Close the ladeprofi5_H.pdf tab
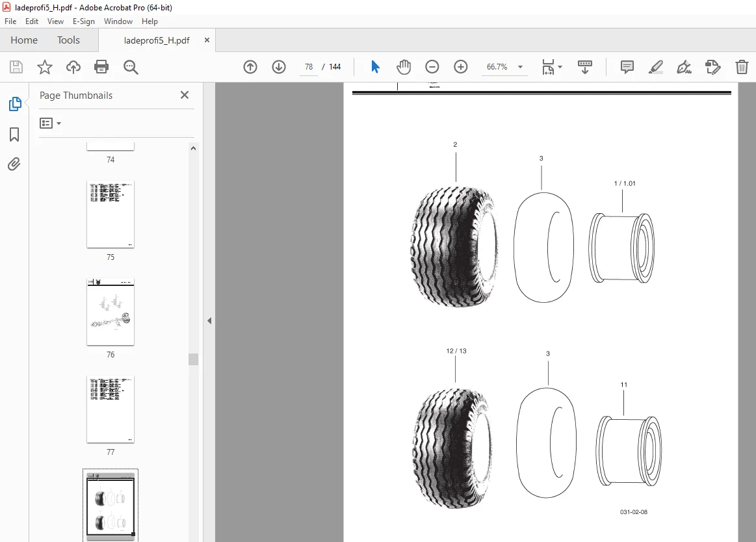This screenshot has width=756, height=542. point(207,40)
